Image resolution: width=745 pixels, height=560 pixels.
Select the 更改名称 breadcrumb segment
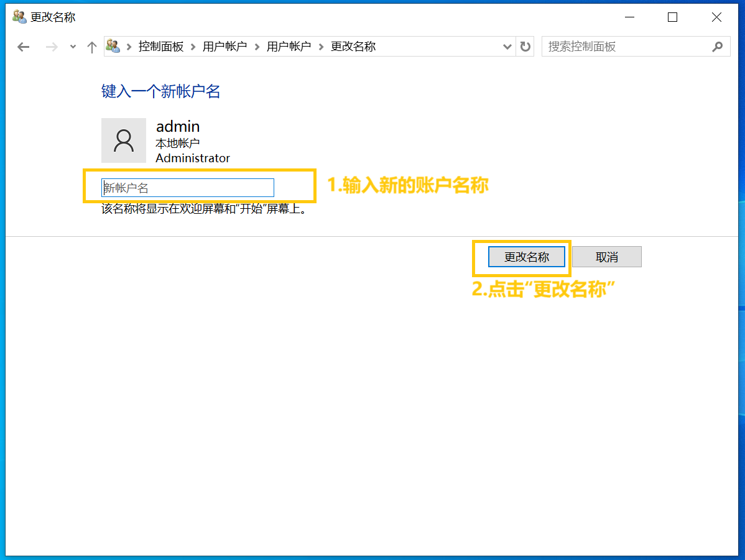353,46
